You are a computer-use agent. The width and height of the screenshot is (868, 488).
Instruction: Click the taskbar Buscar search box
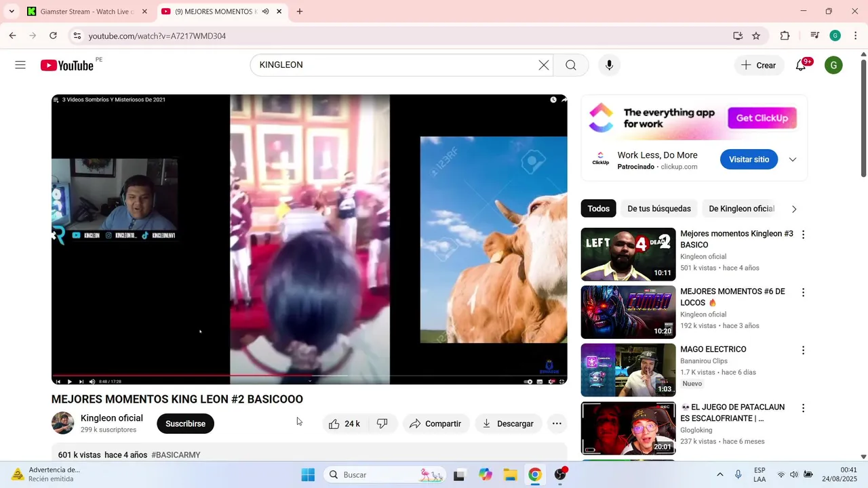(385, 474)
